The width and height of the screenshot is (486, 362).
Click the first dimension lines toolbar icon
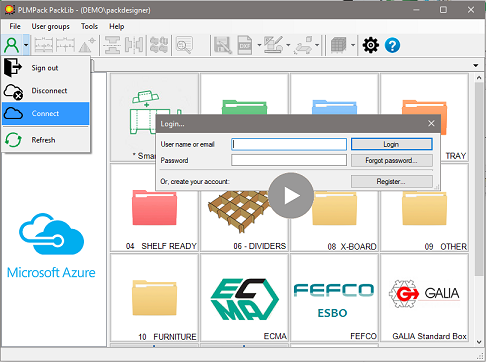(44, 45)
